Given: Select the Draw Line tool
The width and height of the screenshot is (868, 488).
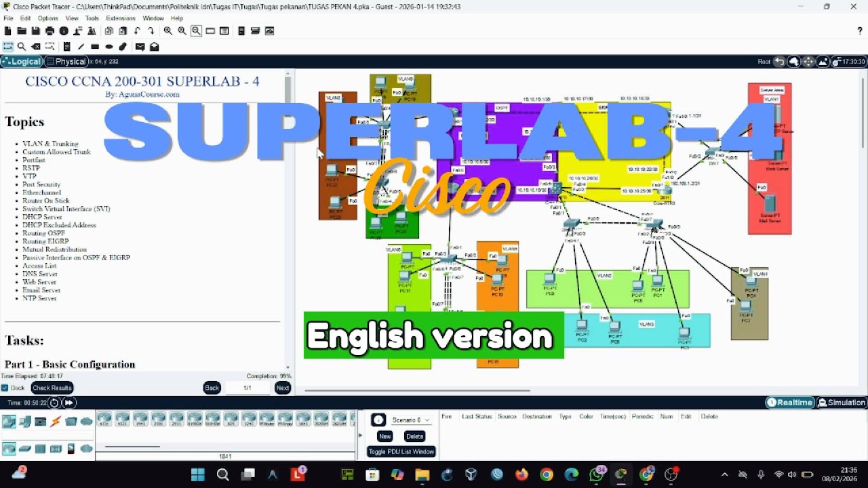Looking at the screenshot, I should click(x=81, y=47).
